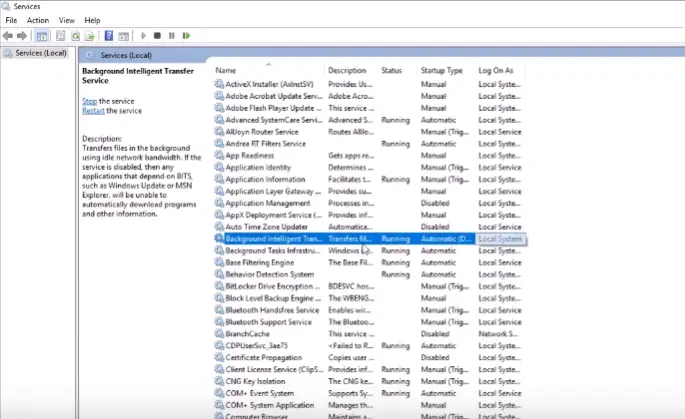The height and width of the screenshot is (419, 685).
Task: Click gear icon of Bluetooth Support Service
Action: click(x=219, y=322)
